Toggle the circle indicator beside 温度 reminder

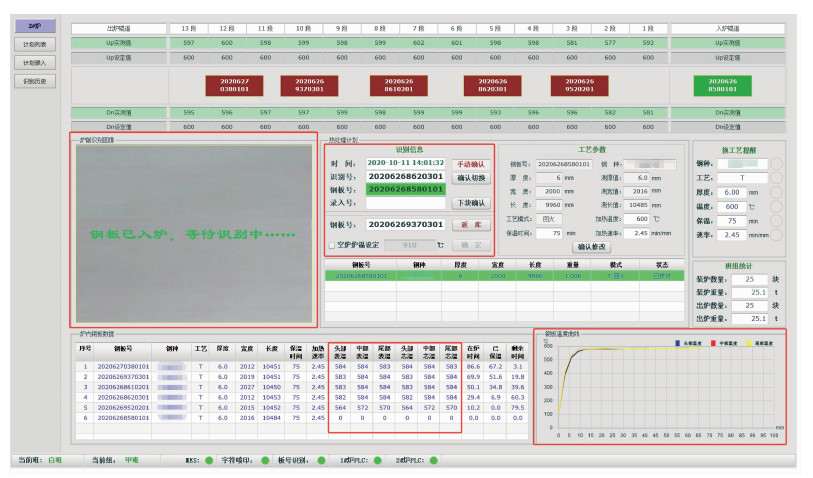[x=776, y=206]
